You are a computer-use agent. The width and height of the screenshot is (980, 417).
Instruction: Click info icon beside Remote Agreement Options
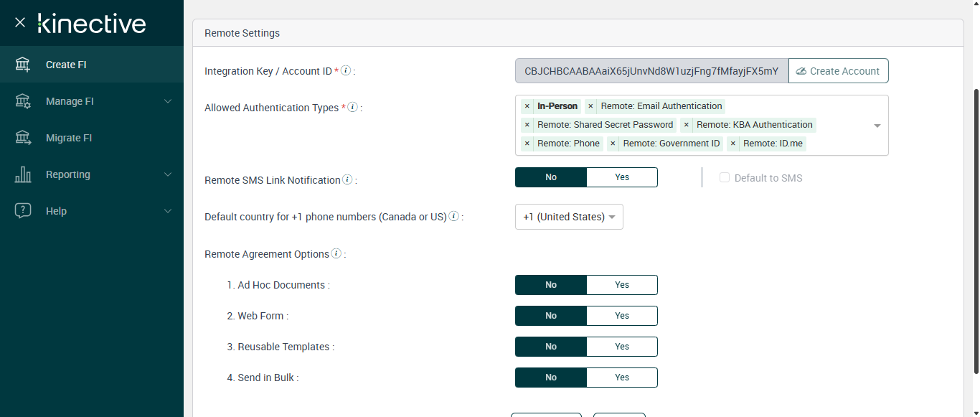click(x=336, y=253)
